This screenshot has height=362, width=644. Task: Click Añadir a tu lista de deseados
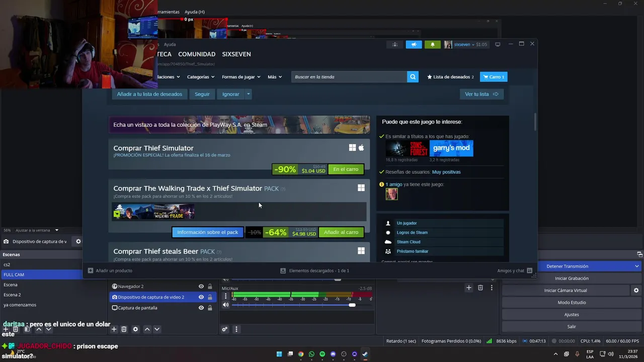pos(149,94)
